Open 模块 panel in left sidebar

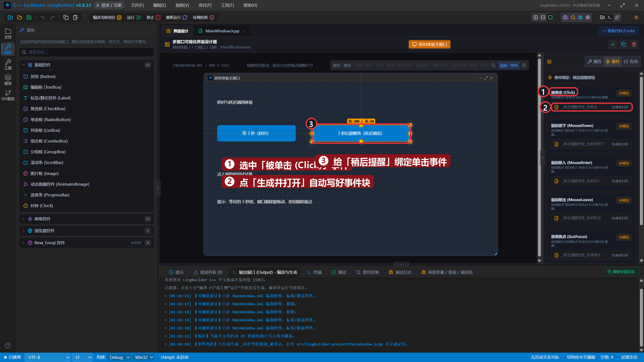tap(8, 80)
